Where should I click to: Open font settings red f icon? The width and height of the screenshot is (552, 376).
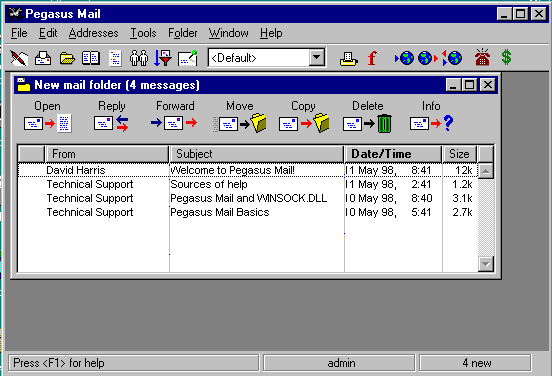tap(372, 58)
